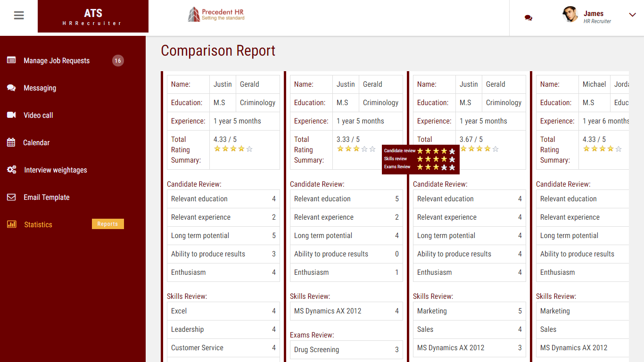Click 'Exams Review:' heading in second card
Image resolution: width=644 pixels, height=362 pixels.
[312, 335]
